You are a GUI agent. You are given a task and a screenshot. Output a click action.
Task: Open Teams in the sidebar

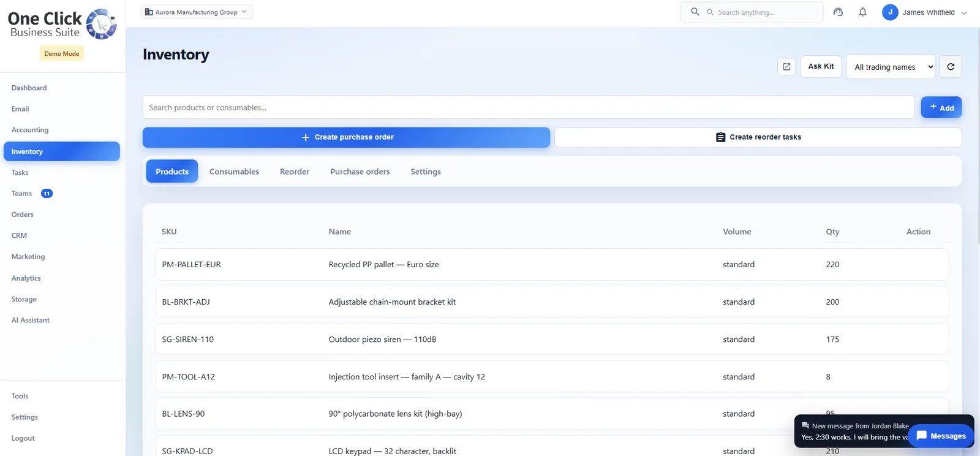click(22, 194)
